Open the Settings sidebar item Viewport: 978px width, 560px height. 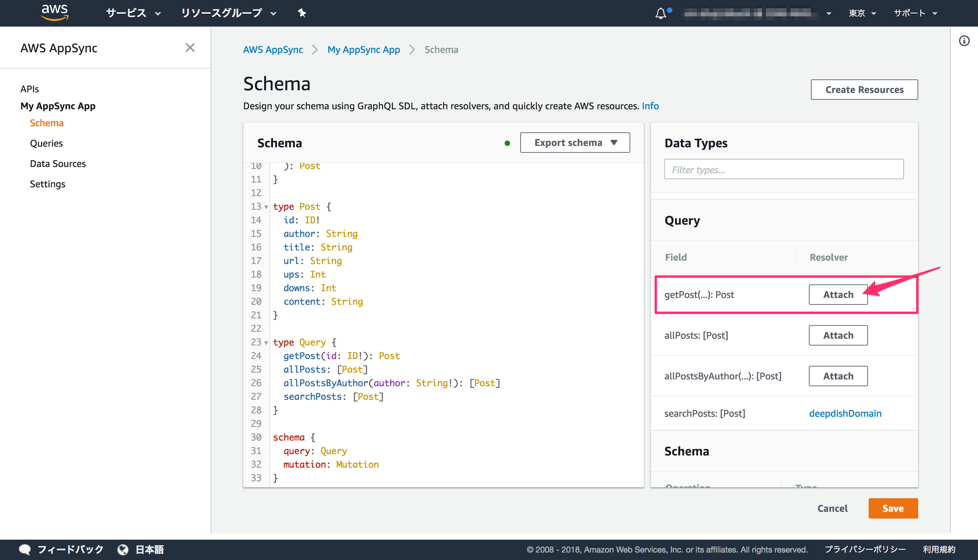point(48,184)
